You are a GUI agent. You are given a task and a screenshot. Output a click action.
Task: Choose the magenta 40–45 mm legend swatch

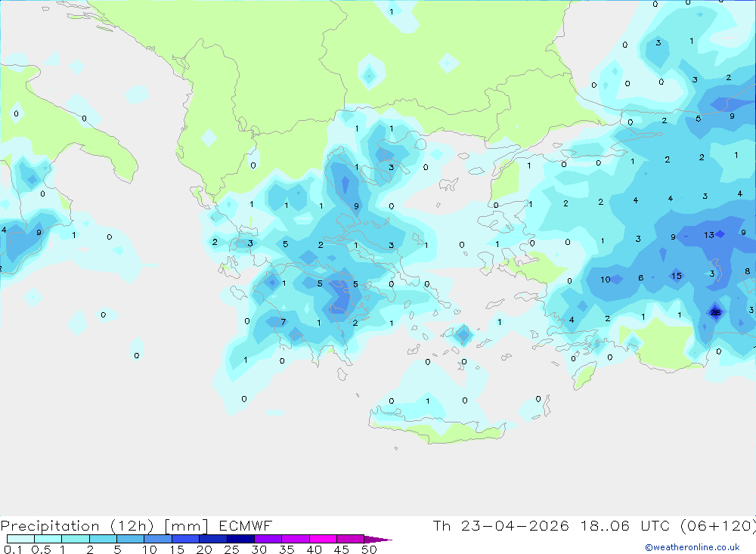click(323, 539)
